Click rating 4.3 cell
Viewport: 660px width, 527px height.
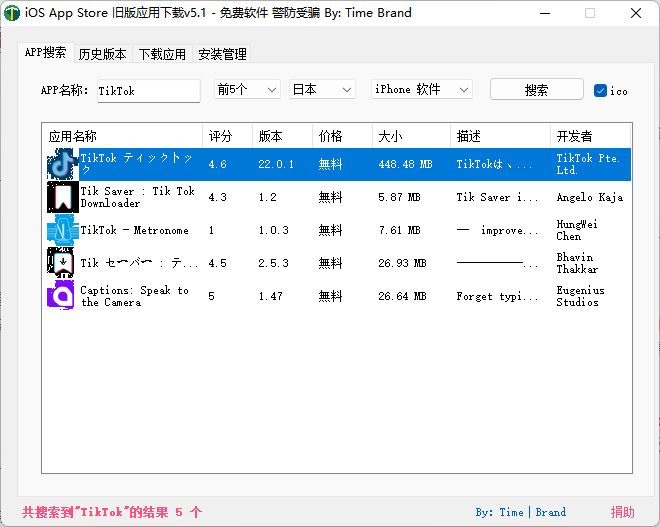218,197
